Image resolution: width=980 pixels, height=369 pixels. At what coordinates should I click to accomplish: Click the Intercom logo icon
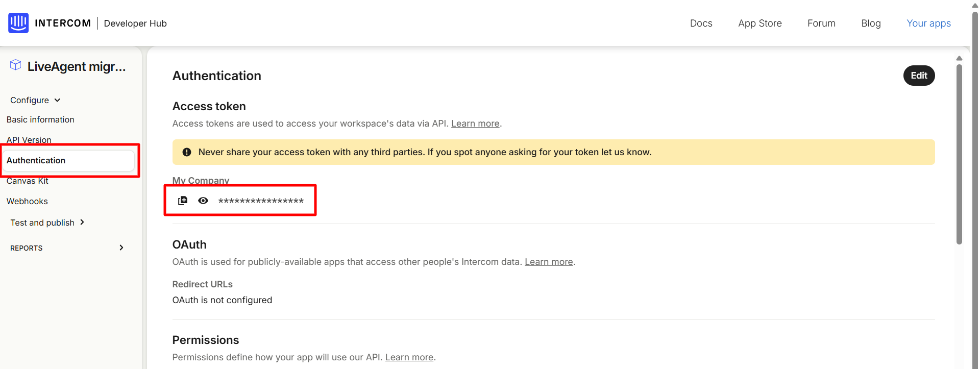(18, 23)
